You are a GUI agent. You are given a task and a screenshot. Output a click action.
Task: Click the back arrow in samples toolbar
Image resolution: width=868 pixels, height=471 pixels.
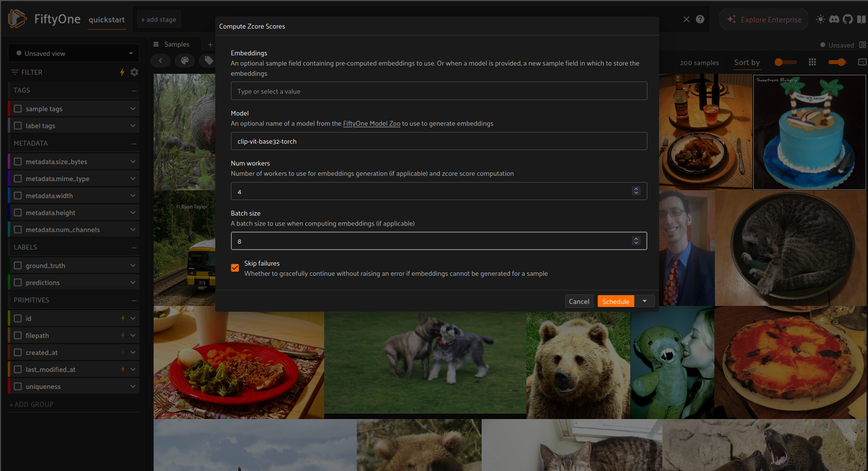160,61
